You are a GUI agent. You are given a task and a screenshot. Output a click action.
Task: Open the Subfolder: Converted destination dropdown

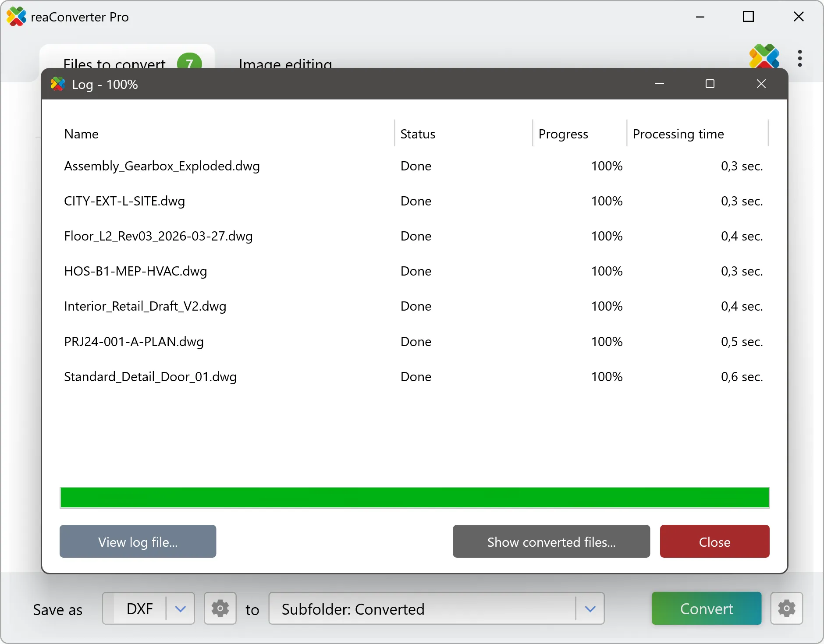click(x=590, y=609)
